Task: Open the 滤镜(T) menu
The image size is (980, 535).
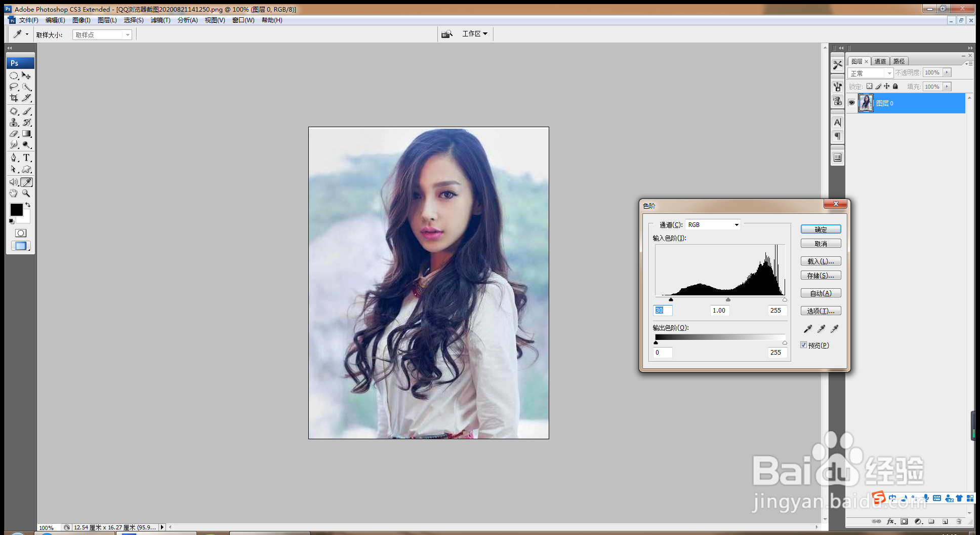Action: pyautogui.click(x=160, y=20)
